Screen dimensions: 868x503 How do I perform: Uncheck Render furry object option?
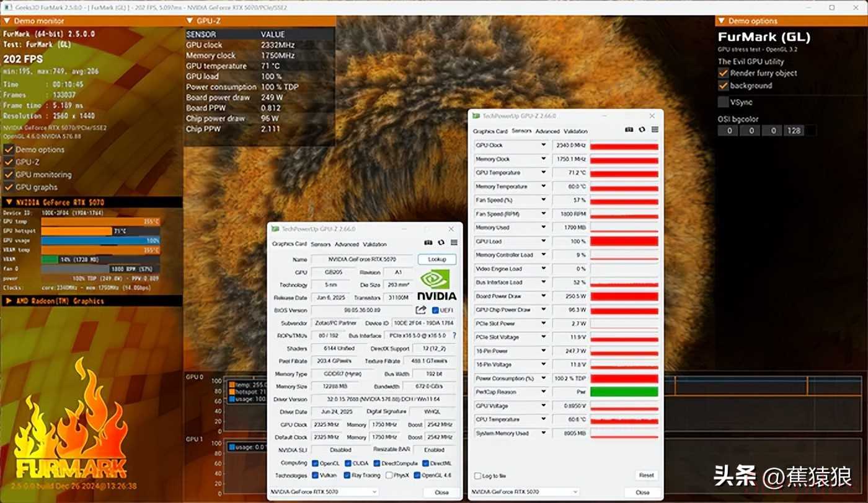[723, 73]
